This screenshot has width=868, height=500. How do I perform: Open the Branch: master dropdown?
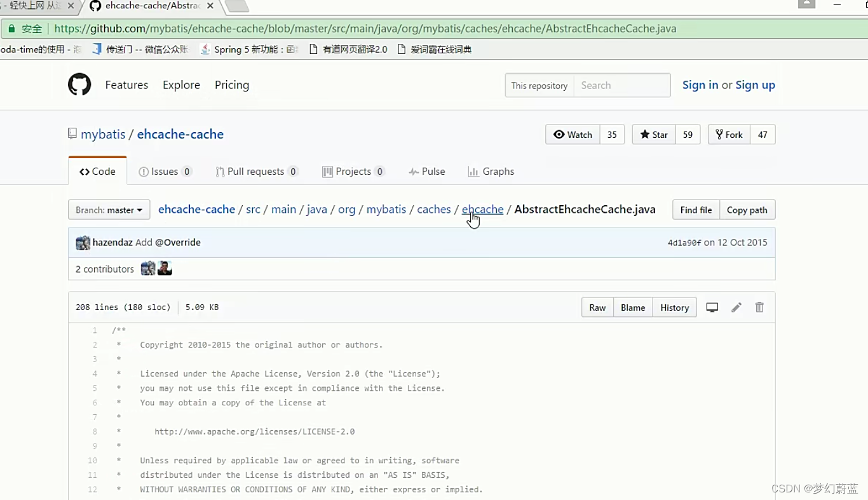point(109,210)
